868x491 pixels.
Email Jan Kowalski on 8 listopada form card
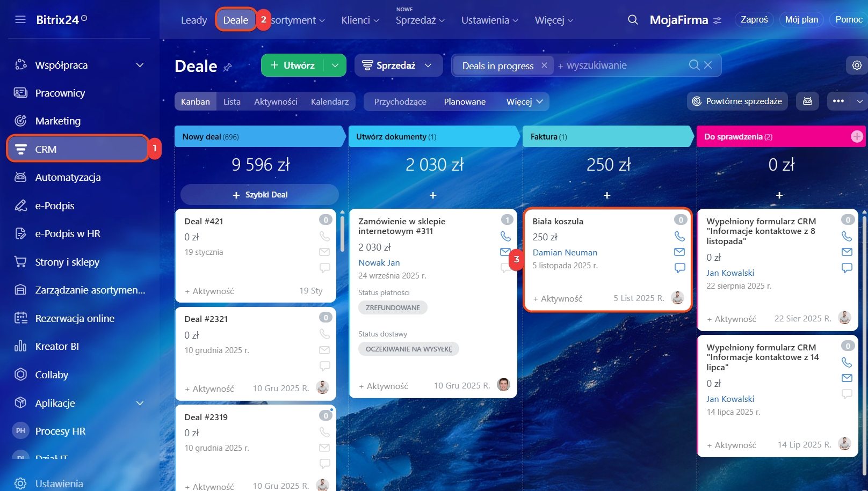coord(847,252)
